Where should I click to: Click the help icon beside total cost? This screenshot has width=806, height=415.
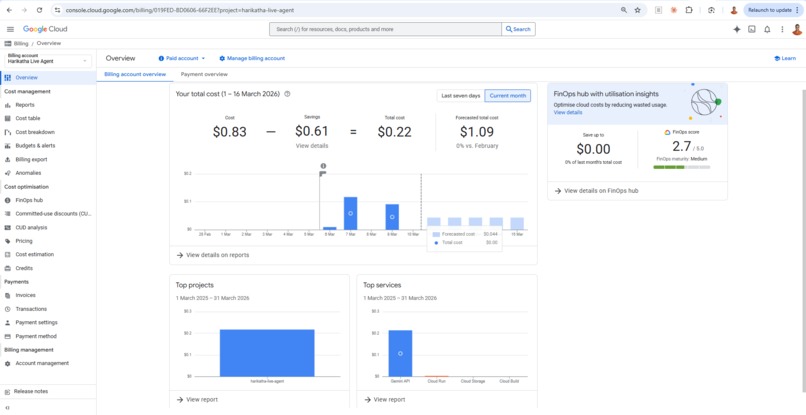coord(287,94)
